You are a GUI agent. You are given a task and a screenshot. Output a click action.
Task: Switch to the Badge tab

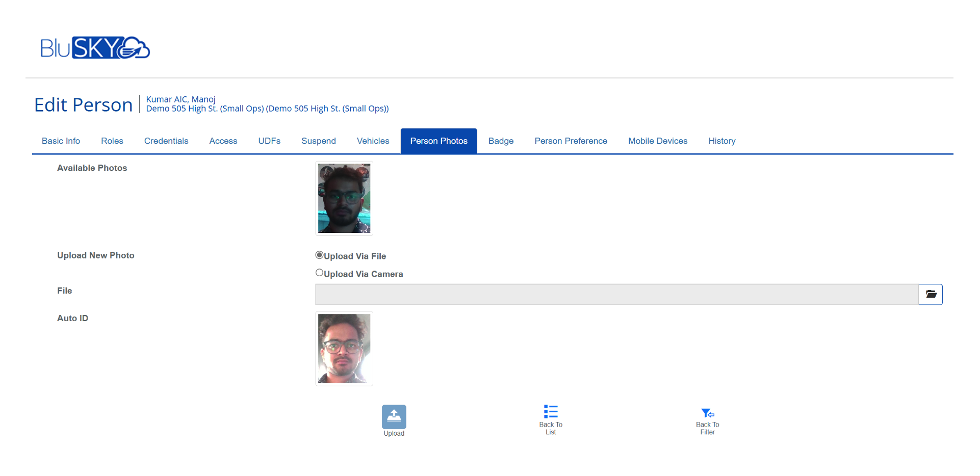(500, 141)
